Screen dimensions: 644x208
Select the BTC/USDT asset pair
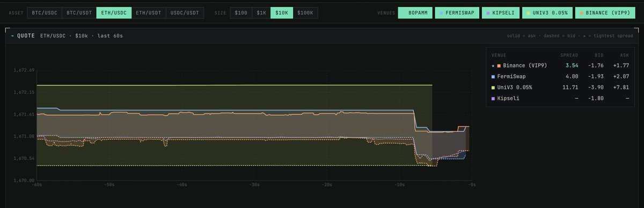coord(79,12)
